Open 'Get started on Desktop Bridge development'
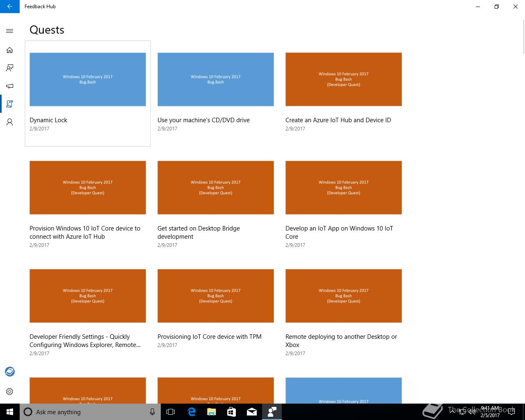Screen dimensions: 525x420 tap(199, 233)
